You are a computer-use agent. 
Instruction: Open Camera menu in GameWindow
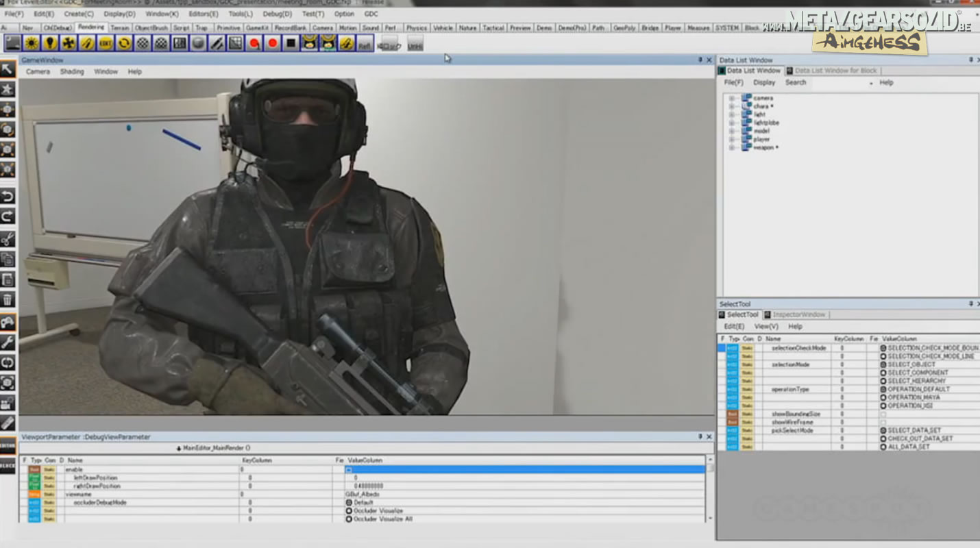click(x=38, y=71)
